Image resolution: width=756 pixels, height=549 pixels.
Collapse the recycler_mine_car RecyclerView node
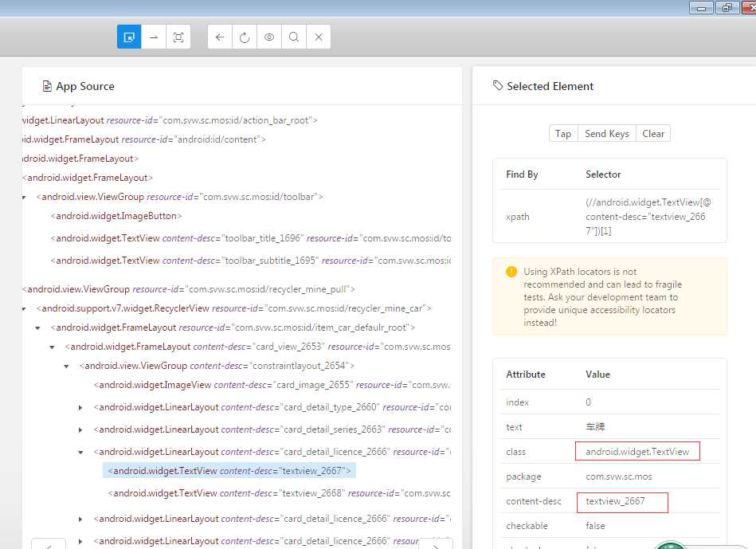pyautogui.click(x=24, y=308)
